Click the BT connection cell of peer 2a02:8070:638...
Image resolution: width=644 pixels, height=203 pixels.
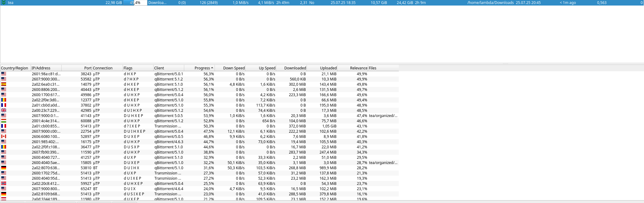(x=95, y=168)
